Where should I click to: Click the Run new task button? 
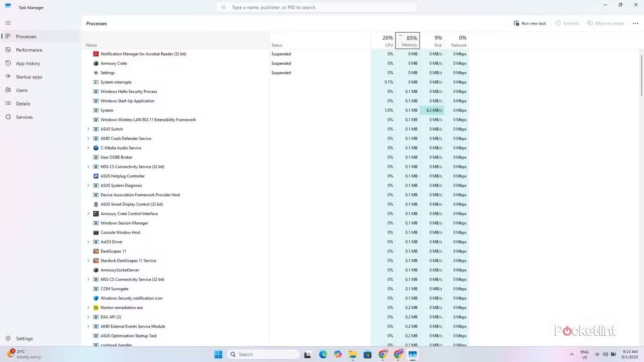pos(530,24)
